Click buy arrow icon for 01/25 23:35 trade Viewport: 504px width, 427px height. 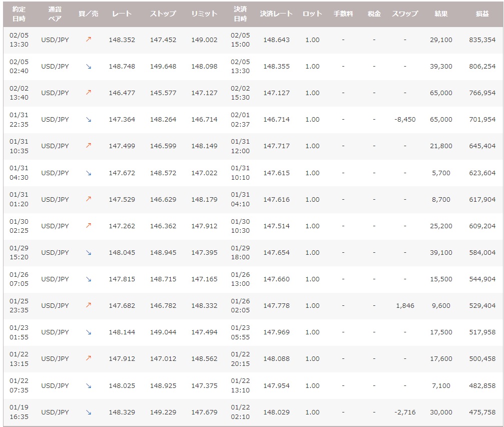tap(89, 305)
